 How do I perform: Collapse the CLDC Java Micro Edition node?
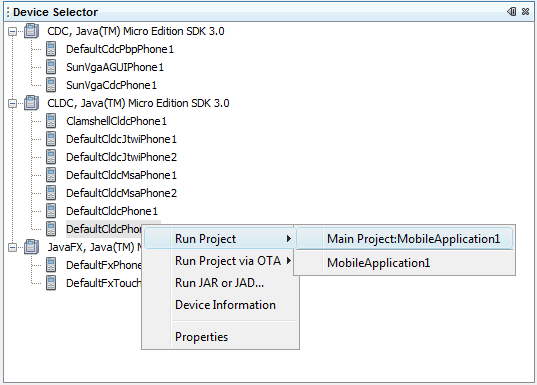point(12,104)
